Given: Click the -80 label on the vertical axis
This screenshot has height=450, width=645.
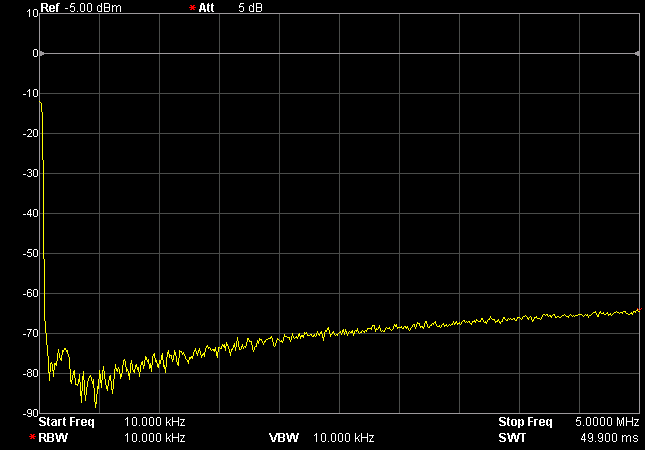Looking at the screenshot, I should (x=30, y=373).
